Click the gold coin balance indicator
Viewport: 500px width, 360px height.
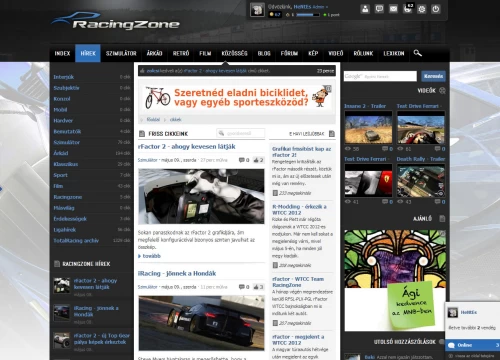[x=275, y=15]
